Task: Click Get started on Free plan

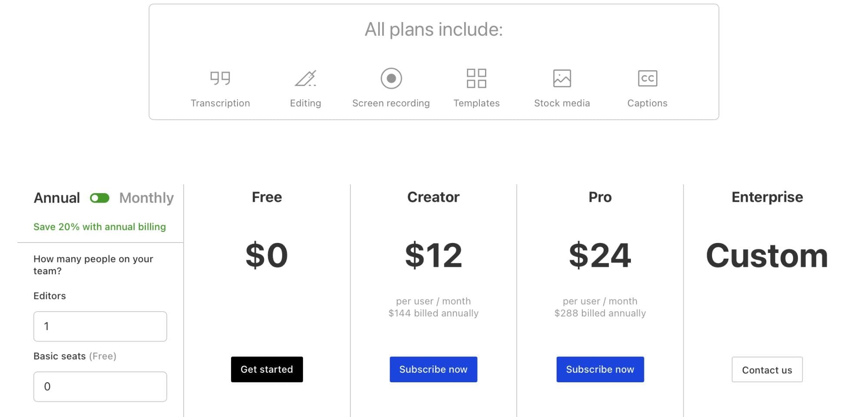Action: pyautogui.click(x=267, y=369)
